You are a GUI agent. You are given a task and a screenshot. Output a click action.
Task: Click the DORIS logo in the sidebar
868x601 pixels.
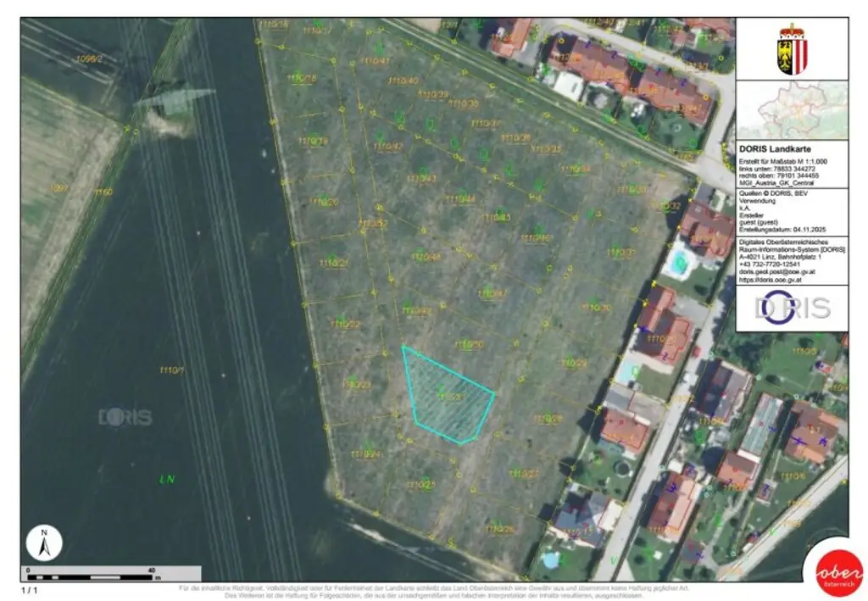coord(791,305)
